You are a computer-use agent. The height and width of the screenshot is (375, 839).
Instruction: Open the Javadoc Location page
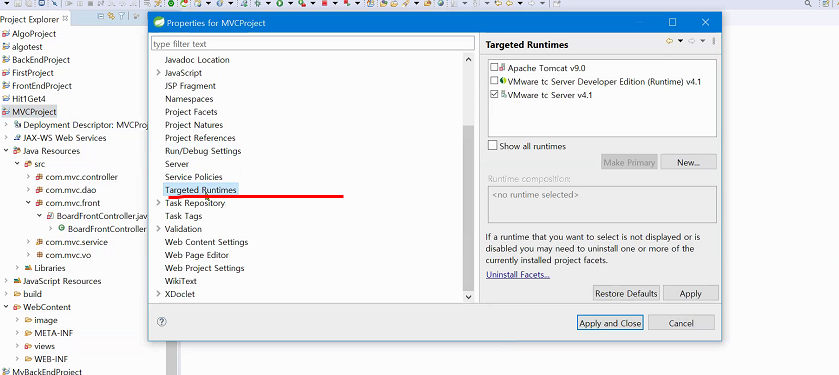point(197,60)
